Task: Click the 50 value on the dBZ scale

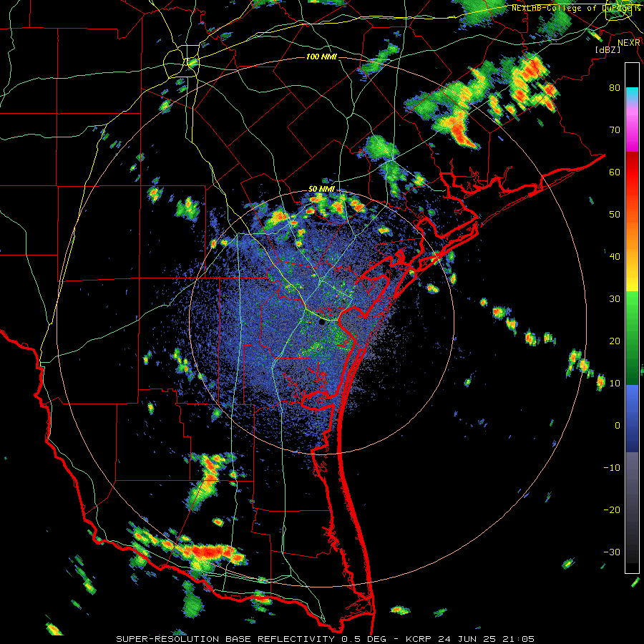Action: (615, 215)
